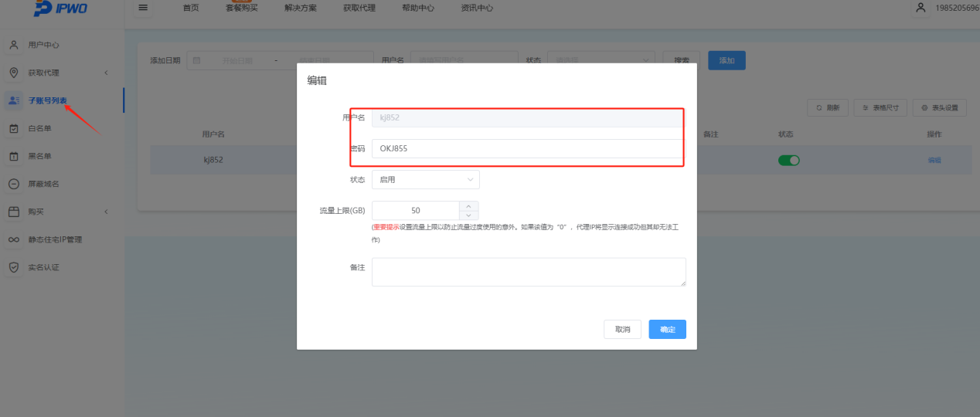Click the hamburger menu collapse icon
This screenshot has height=417, width=980.
point(143,8)
